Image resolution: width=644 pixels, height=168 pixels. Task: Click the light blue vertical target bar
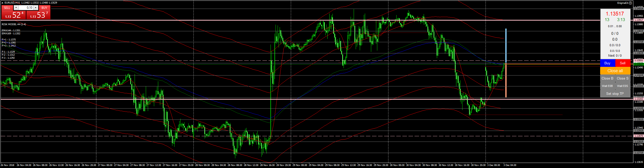(x=506, y=46)
